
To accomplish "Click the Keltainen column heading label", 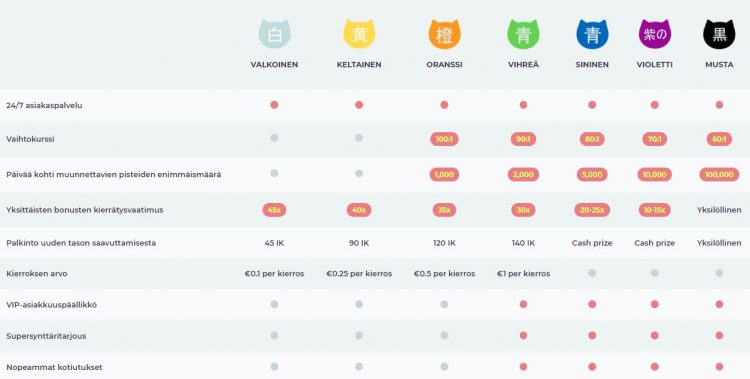I will pos(359,65).
